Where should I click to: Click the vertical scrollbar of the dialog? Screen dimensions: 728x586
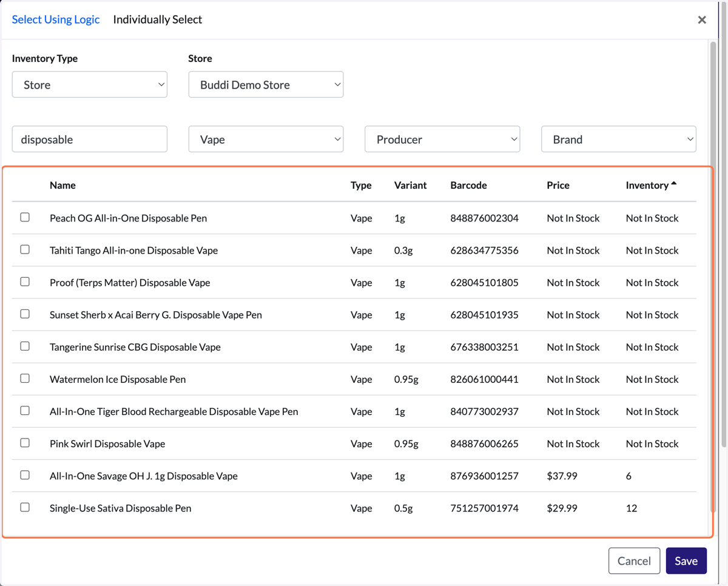[x=713, y=277]
